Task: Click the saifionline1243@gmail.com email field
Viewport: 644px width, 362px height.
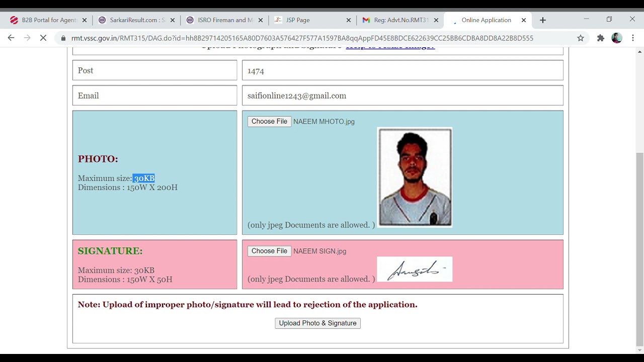Action: pyautogui.click(x=403, y=96)
